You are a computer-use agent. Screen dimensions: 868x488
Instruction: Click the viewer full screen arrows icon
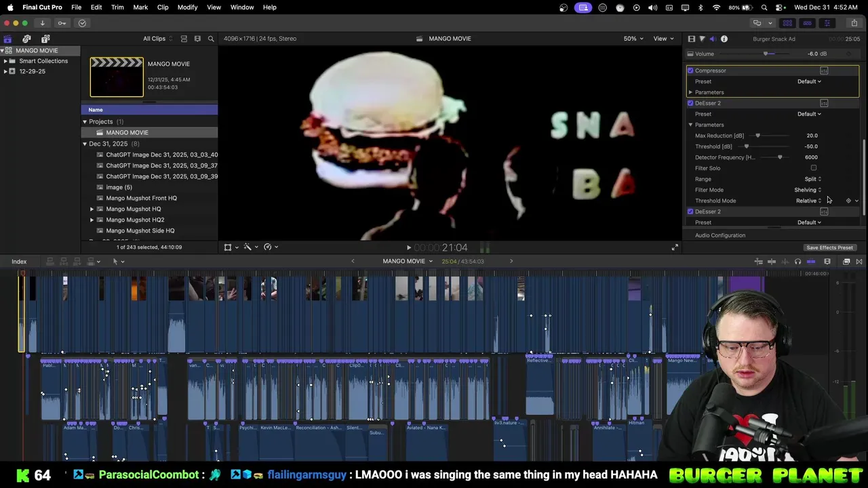coord(675,247)
